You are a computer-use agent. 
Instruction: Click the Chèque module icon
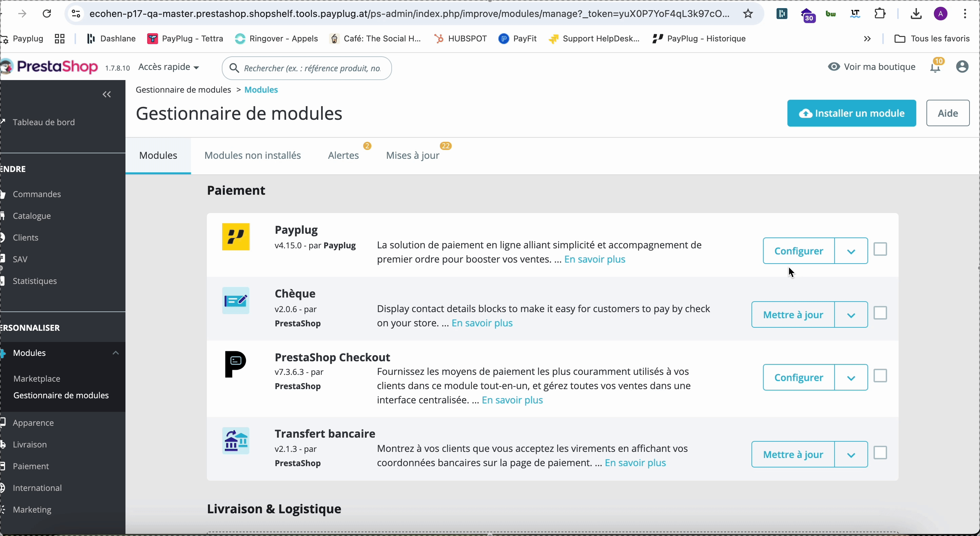click(x=236, y=301)
